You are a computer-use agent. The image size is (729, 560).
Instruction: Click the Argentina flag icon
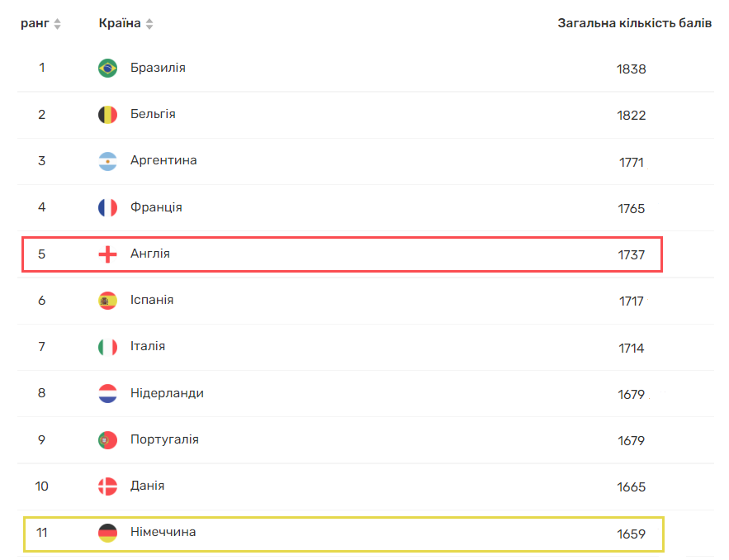point(107,161)
